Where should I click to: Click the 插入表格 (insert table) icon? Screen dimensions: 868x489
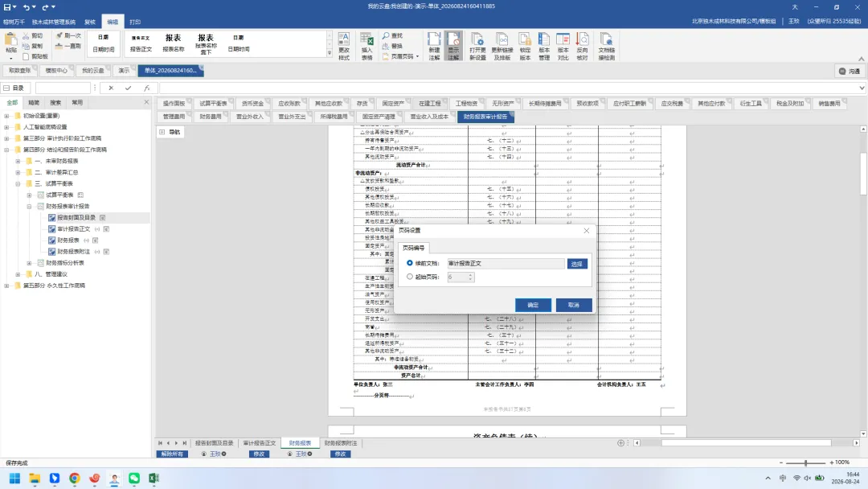pos(366,46)
